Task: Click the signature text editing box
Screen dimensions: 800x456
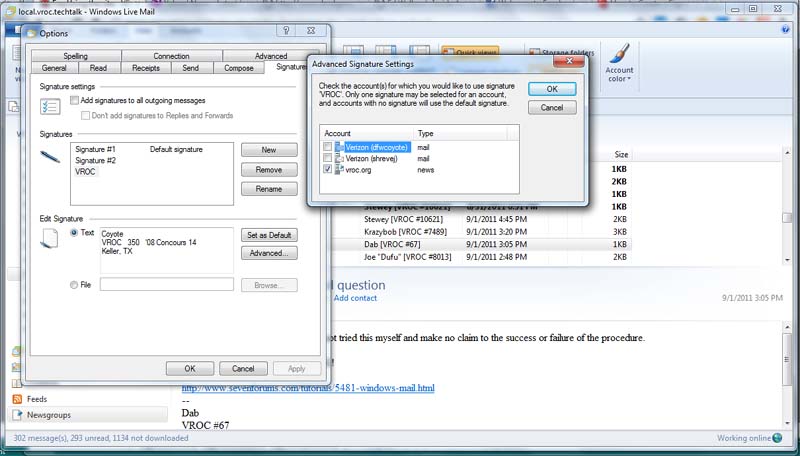Action: coord(167,250)
